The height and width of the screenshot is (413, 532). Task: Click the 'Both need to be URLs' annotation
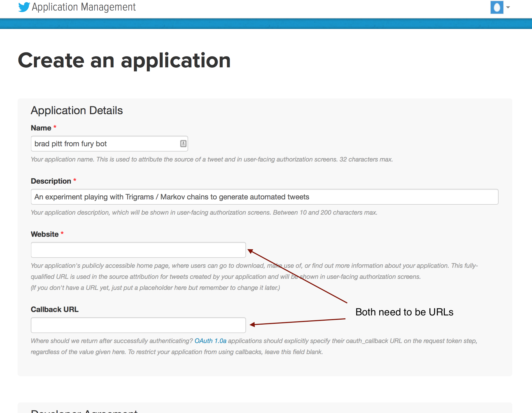[404, 312]
